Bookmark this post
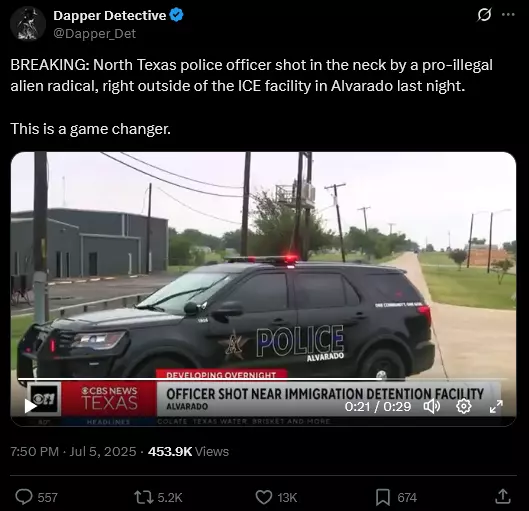529x511 pixels. pos(383,497)
